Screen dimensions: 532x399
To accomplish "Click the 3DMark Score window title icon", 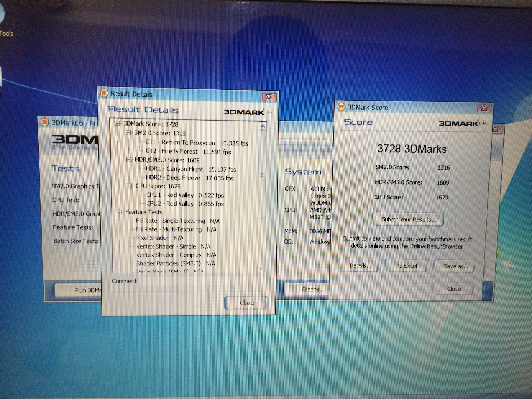I will (341, 107).
